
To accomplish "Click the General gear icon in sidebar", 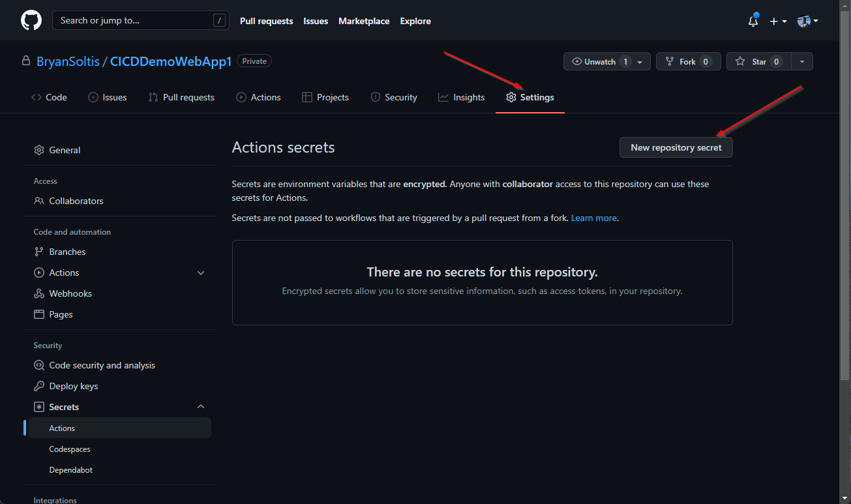I will coord(39,150).
